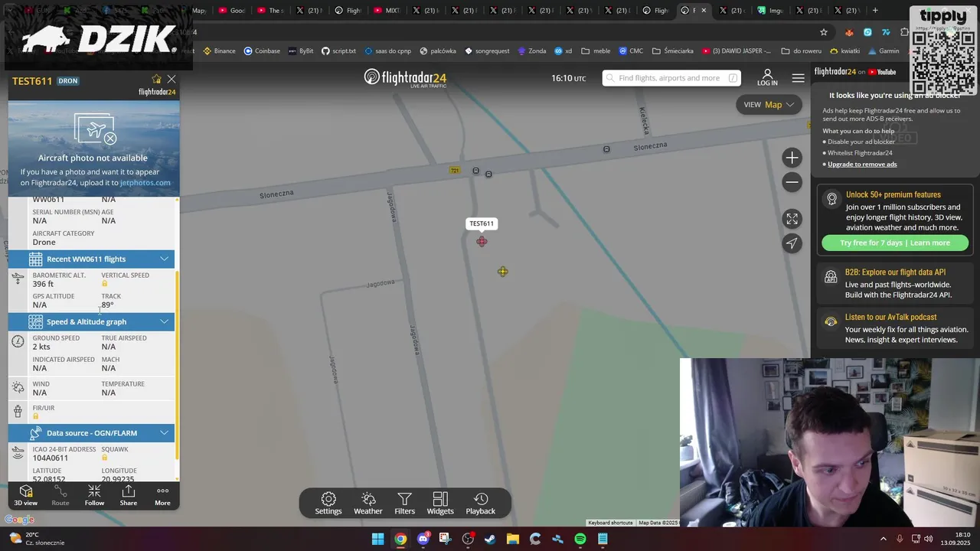
Task: Open the taskbar volume control
Action: 930,539
